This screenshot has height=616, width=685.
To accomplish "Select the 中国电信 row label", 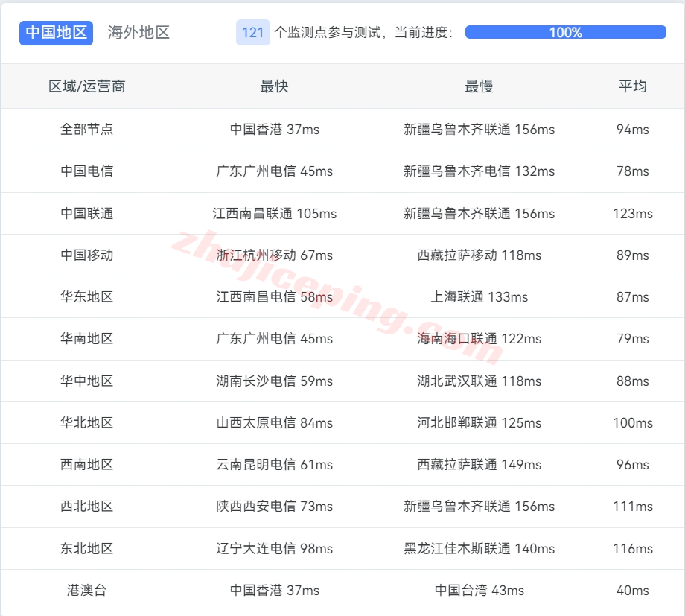I will pyautogui.click(x=87, y=171).
